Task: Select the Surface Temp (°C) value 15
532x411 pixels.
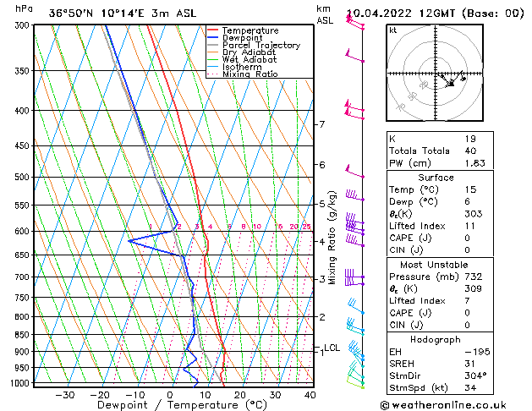Action: coord(470,189)
